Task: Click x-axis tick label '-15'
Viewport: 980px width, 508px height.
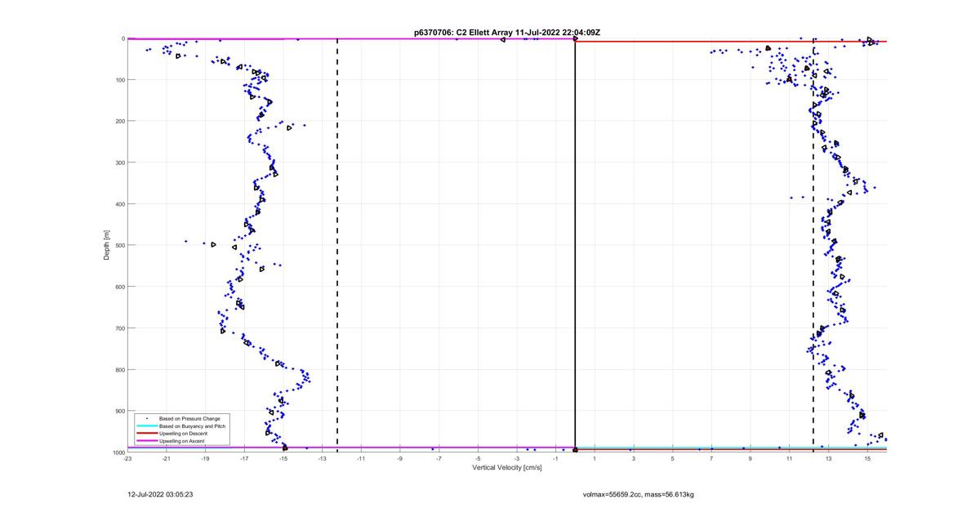Action: click(283, 459)
